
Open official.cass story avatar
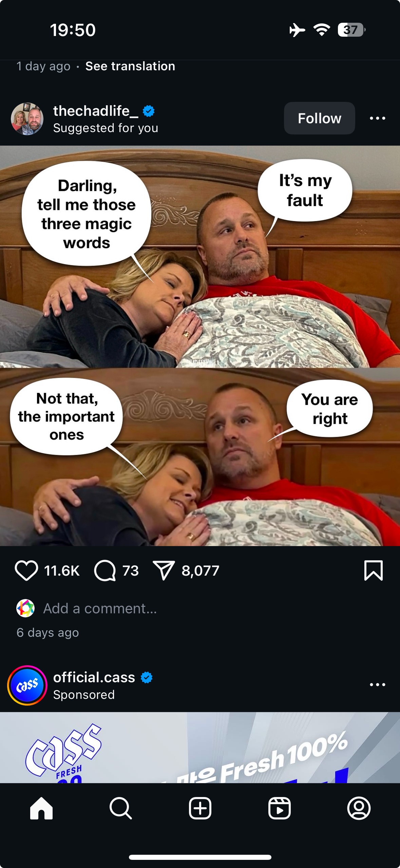pos(27,685)
